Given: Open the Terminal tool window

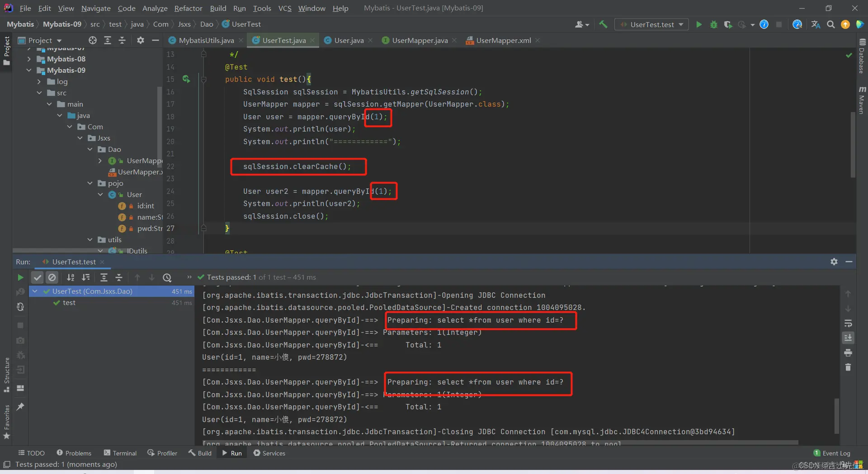Looking at the screenshot, I should (120, 453).
